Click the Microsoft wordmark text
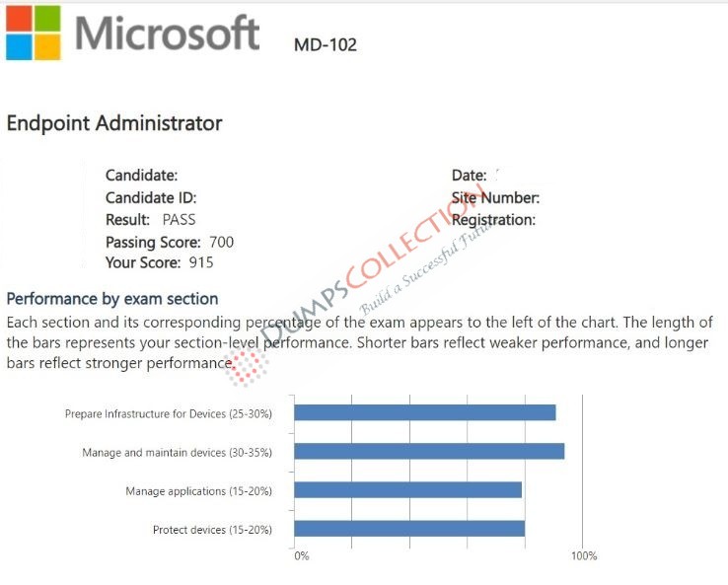The width and height of the screenshot is (728, 585). pos(167,33)
